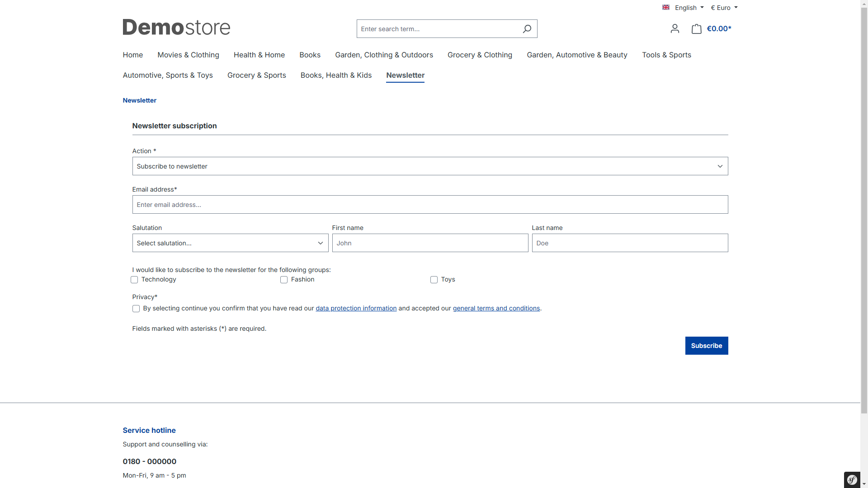Open Garden, Clothing & Outdoors category
Screen dimensions: 868x488
tap(384, 55)
